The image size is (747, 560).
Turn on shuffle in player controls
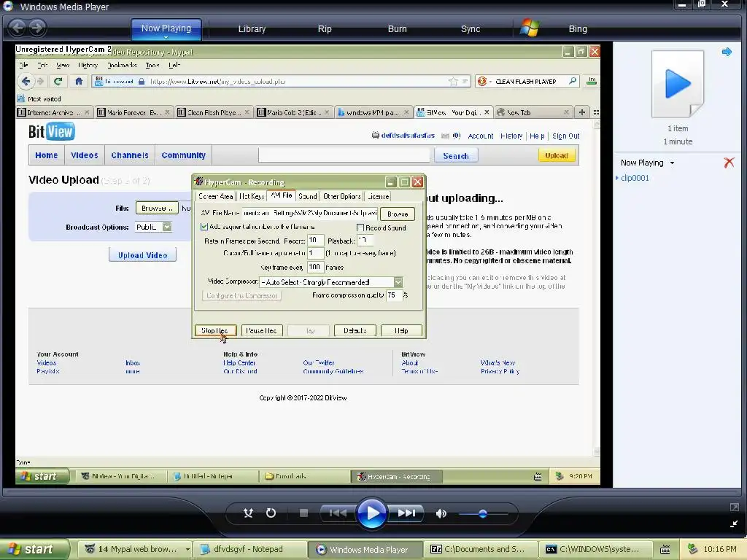248,513
